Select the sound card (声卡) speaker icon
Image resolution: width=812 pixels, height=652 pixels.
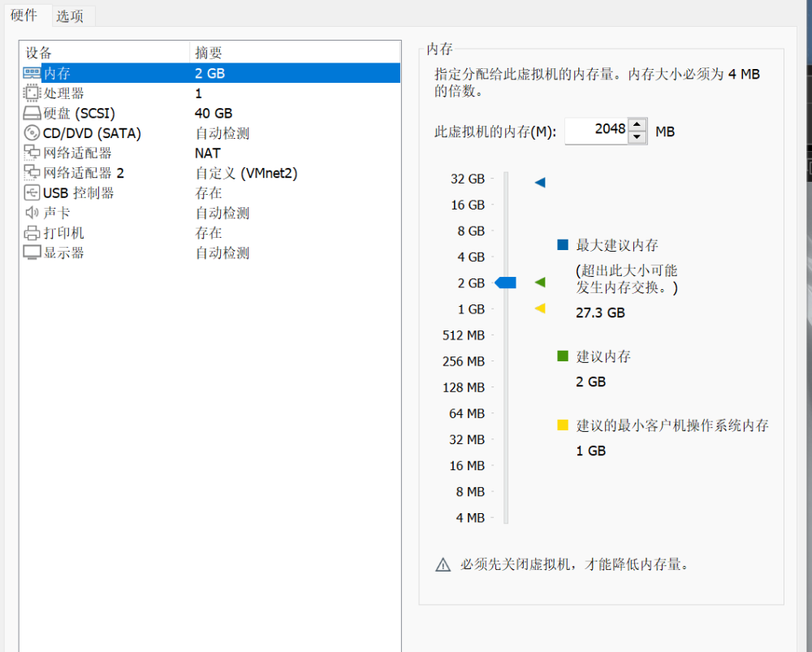point(32,213)
